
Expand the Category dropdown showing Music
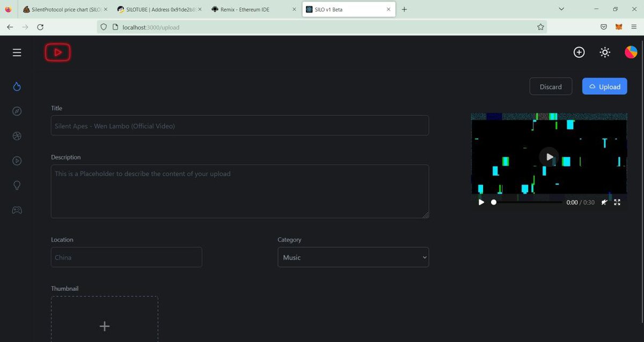pos(353,257)
